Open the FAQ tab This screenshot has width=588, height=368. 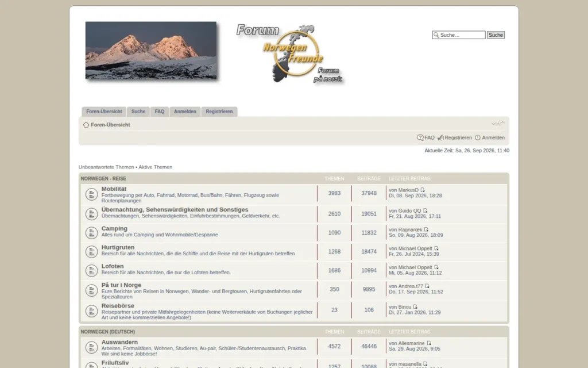(160, 112)
